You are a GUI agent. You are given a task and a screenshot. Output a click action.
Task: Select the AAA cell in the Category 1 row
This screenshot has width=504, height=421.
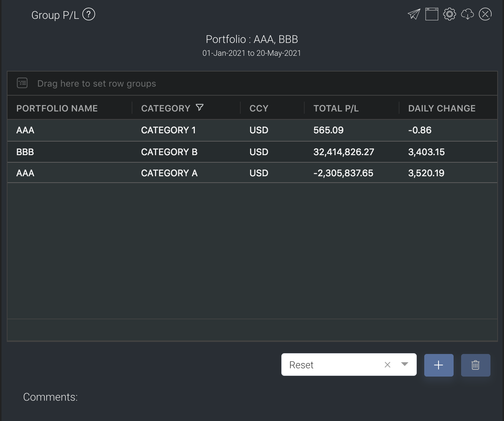(x=26, y=130)
